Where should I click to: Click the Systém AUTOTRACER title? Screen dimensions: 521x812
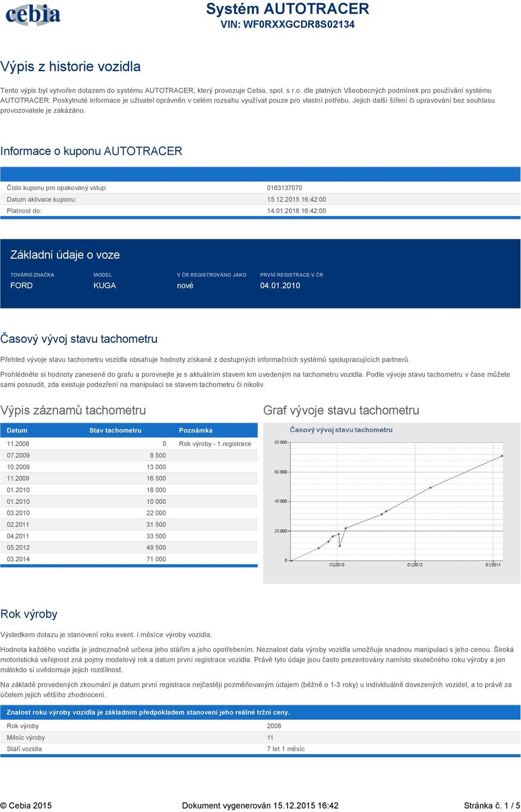coord(288,9)
